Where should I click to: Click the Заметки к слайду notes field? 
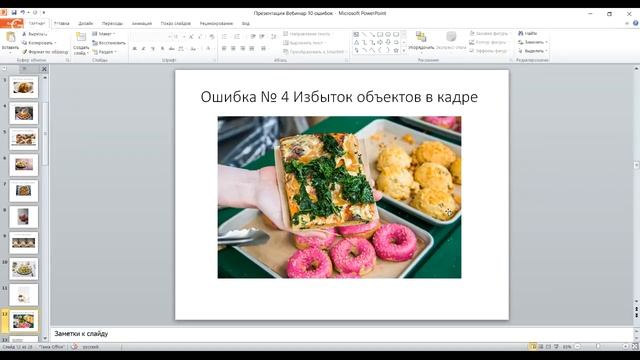click(x=342, y=334)
